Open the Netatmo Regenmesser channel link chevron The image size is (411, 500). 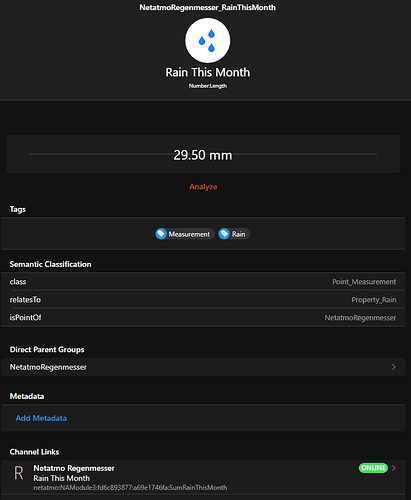(394, 468)
